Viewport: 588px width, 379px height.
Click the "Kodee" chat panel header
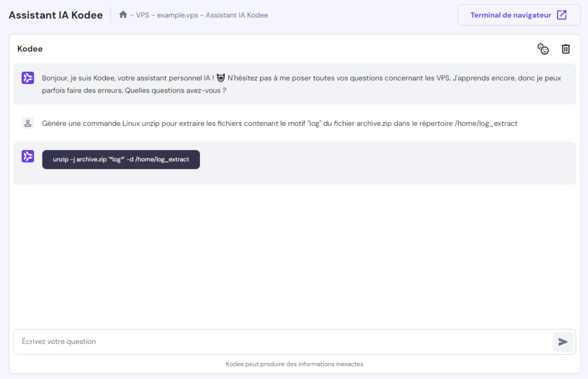30,49
